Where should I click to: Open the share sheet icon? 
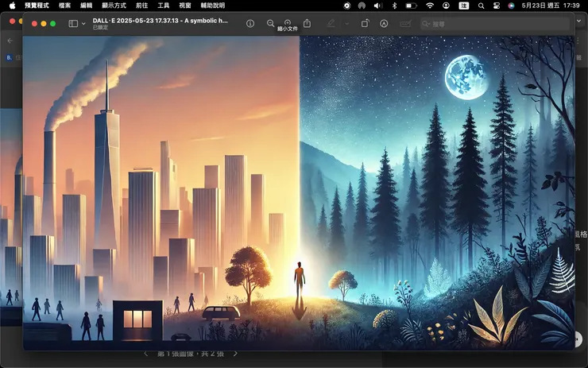click(x=308, y=24)
